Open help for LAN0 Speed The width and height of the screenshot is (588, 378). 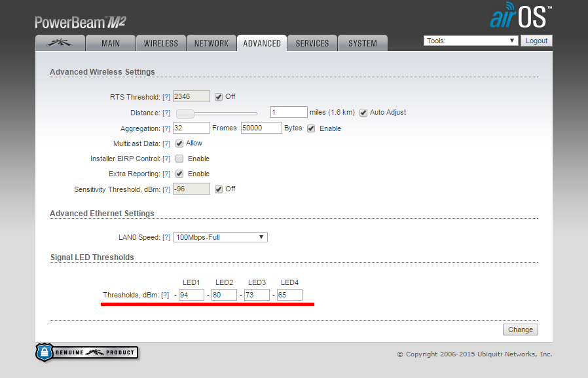166,237
